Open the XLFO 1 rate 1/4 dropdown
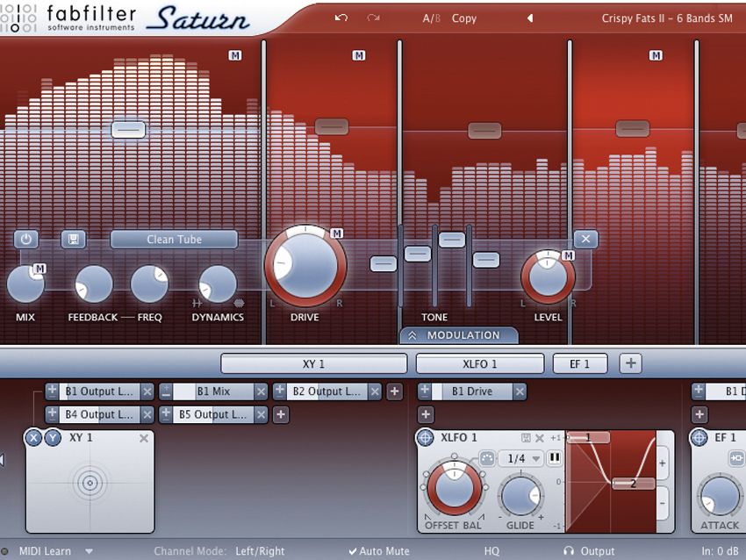Image resolution: width=746 pixels, height=560 pixels. (521, 459)
